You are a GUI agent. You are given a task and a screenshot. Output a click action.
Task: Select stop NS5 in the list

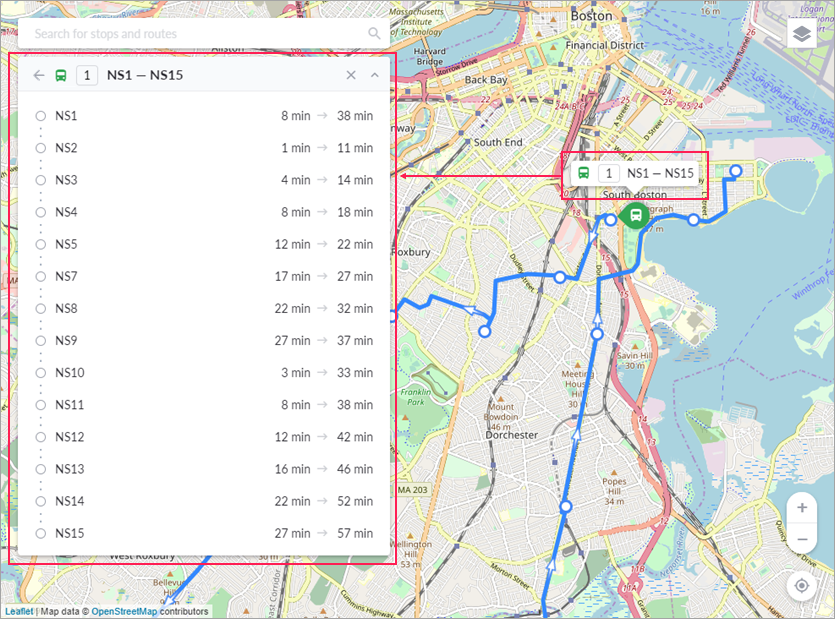[x=204, y=244]
